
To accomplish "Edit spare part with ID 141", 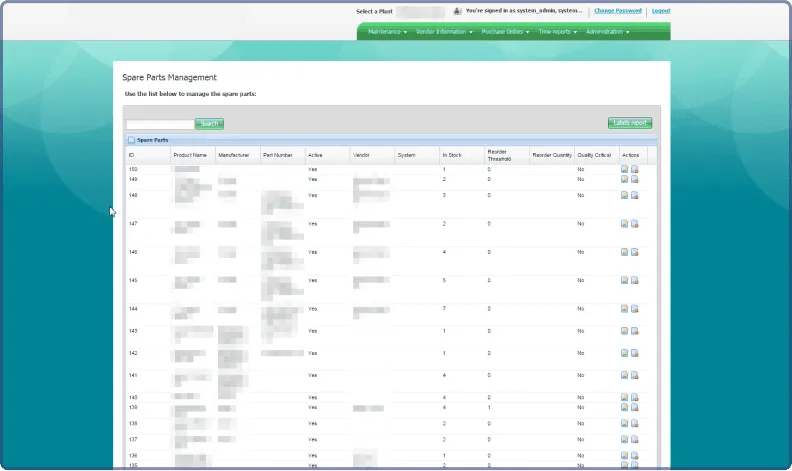I will point(624,375).
